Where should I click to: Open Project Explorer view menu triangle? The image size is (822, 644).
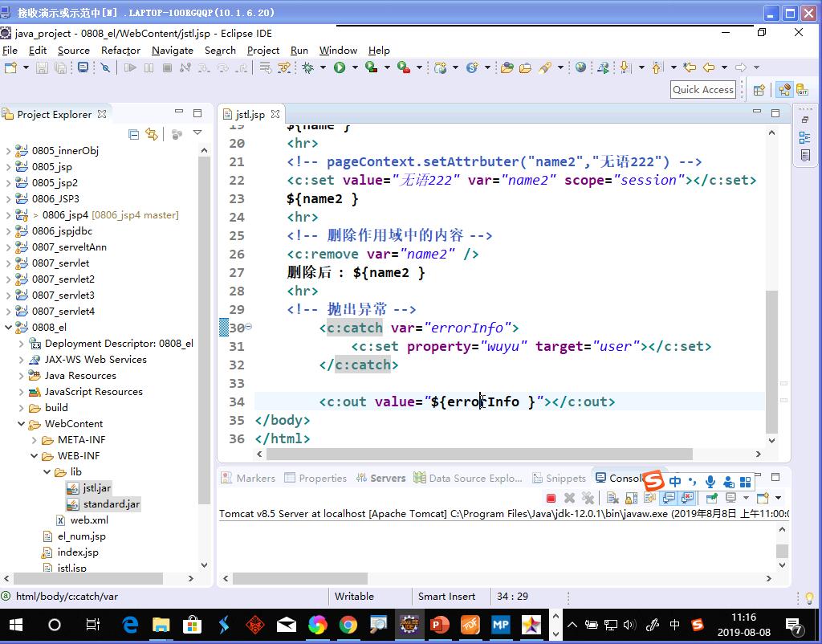(197, 133)
